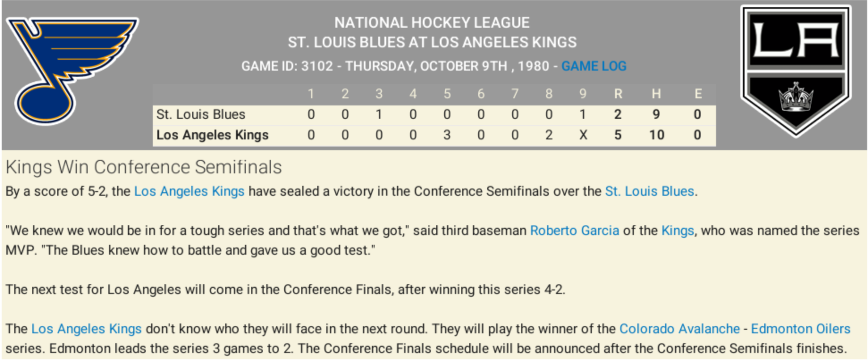Image resolution: width=868 pixels, height=361 pixels.
Task: Click the H column header in the box score
Action: tap(656, 94)
